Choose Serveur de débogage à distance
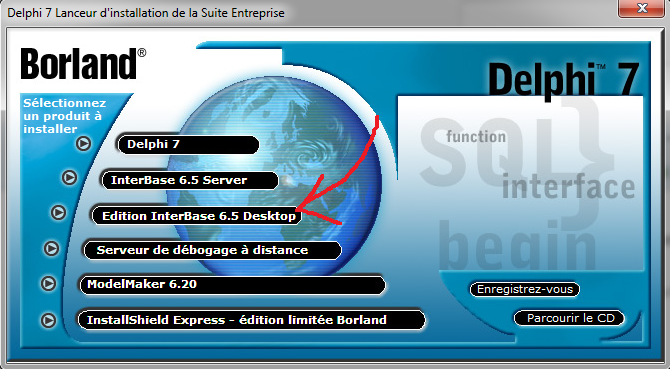The image size is (670, 369). click(212, 250)
